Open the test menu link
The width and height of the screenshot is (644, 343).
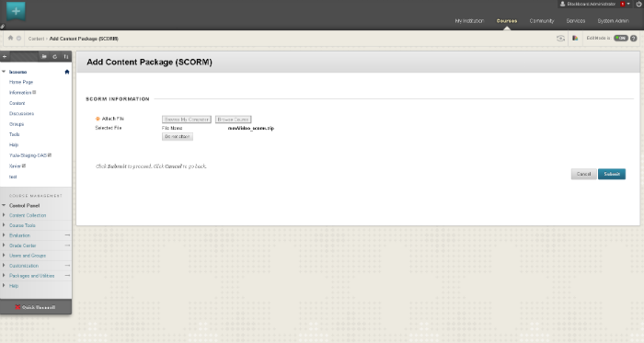(13, 177)
